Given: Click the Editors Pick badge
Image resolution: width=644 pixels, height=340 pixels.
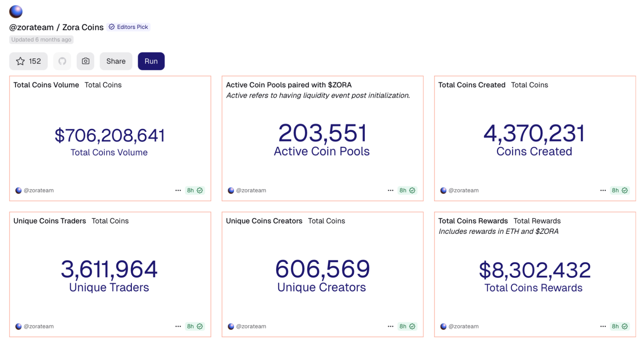Looking at the screenshot, I should pos(129,27).
